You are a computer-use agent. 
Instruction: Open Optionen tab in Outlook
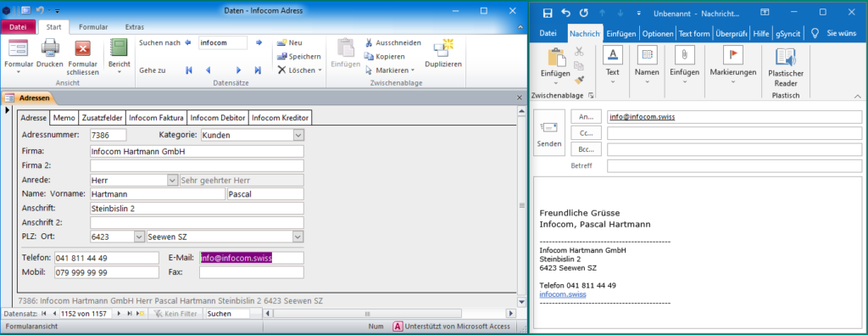pyautogui.click(x=658, y=33)
